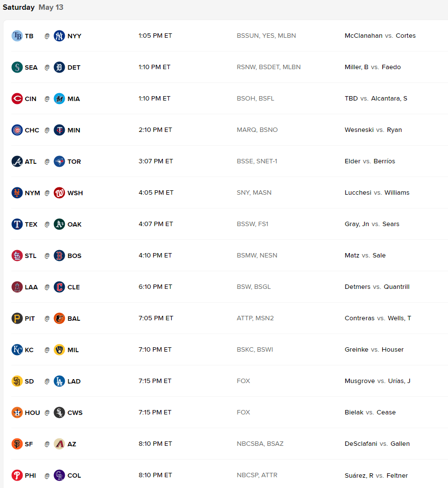Open pitcher McClanahan's link
This screenshot has height=488, width=448.
363,35
